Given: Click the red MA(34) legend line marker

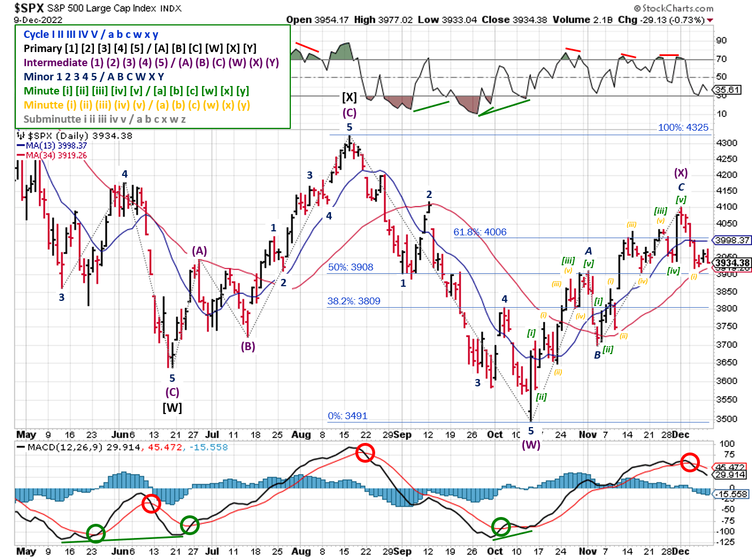Looking at the screenshot, I should tap(20, 155).
